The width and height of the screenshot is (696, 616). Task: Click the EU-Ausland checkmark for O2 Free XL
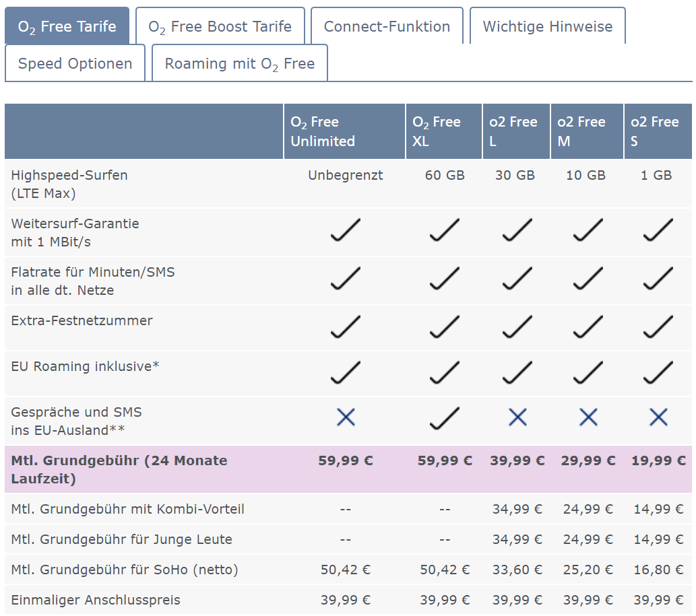point(444,418)
